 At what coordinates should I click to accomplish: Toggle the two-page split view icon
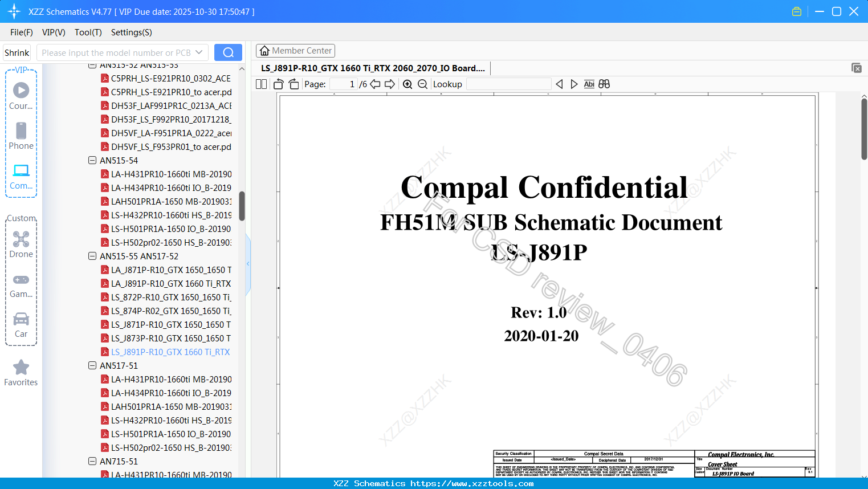(x=262, y=84)
